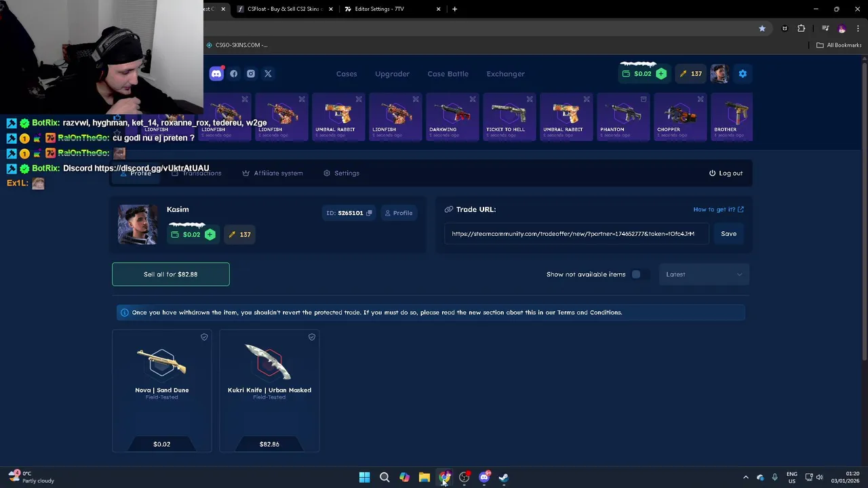Select the Nova Sand Dune item checkbox

point(204,337)
